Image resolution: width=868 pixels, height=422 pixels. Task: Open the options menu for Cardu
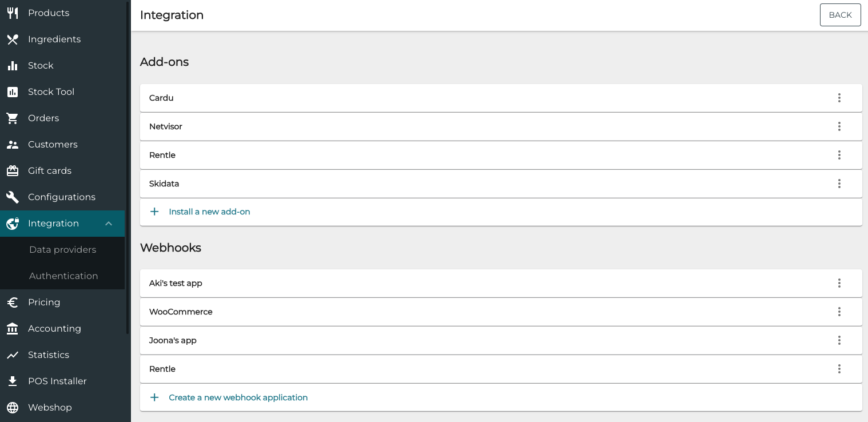839,98
